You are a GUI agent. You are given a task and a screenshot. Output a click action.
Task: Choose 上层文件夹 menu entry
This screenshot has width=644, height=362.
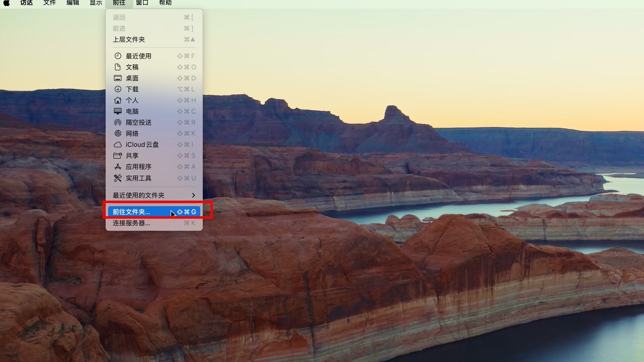tap(154, 40)
